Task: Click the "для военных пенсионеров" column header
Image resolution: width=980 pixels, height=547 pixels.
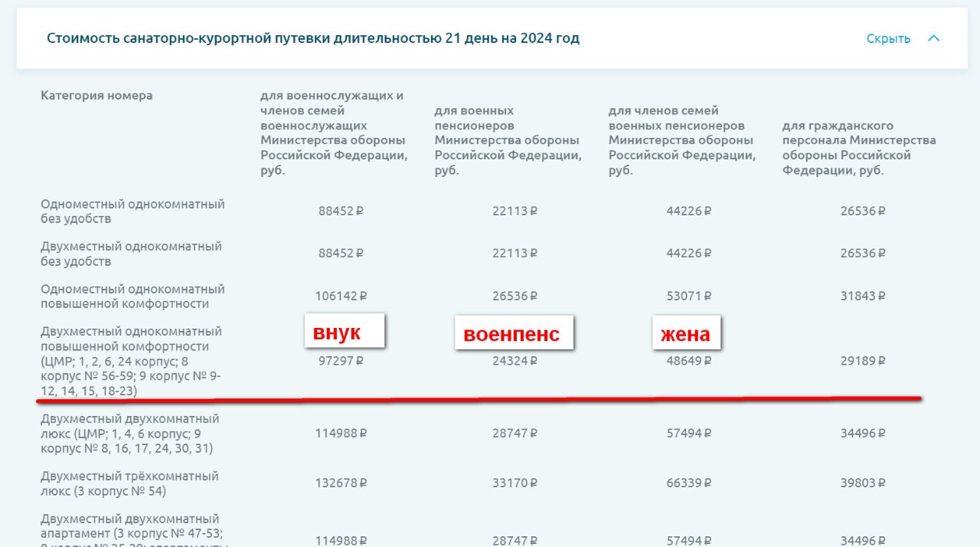Action: (x=506, y=140)
